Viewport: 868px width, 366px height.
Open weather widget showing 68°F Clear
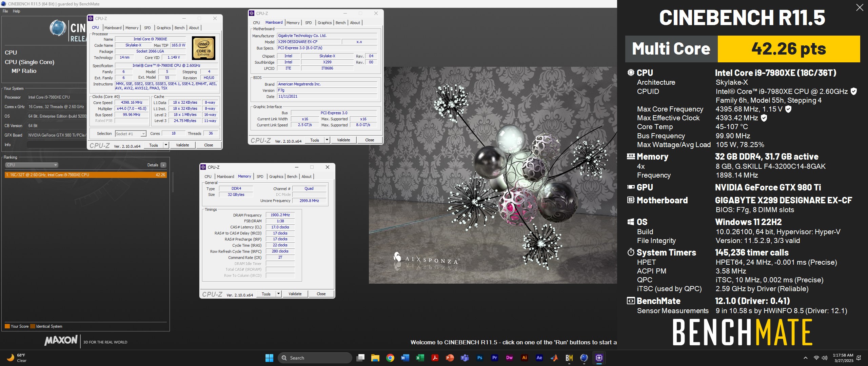[x=17, y=358]
